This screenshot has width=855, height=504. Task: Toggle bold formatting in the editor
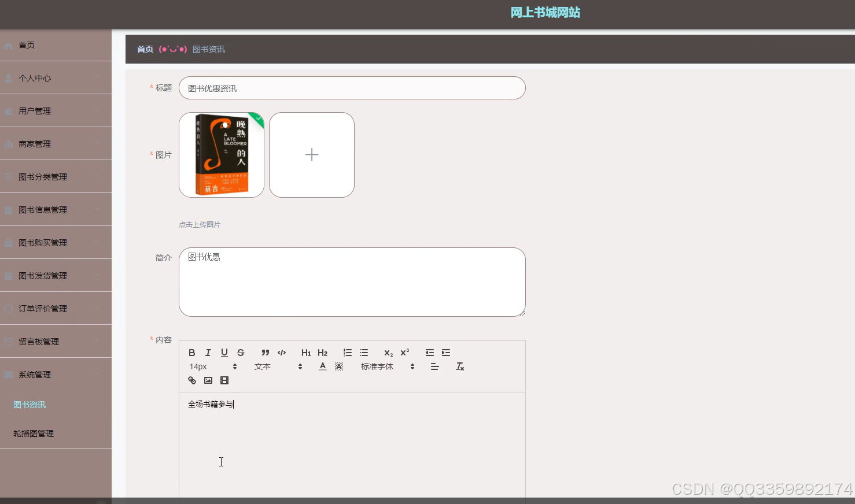click(x=191, y=353)
